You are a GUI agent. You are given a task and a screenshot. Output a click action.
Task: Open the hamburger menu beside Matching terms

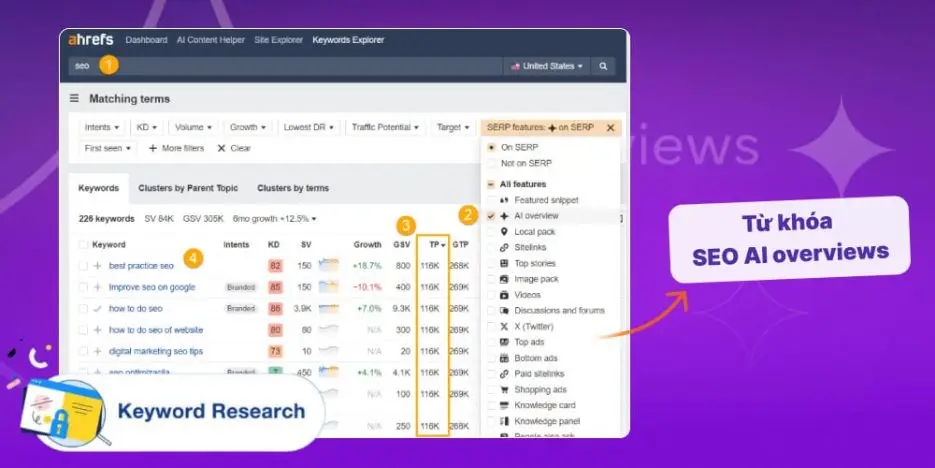[74, 99]
